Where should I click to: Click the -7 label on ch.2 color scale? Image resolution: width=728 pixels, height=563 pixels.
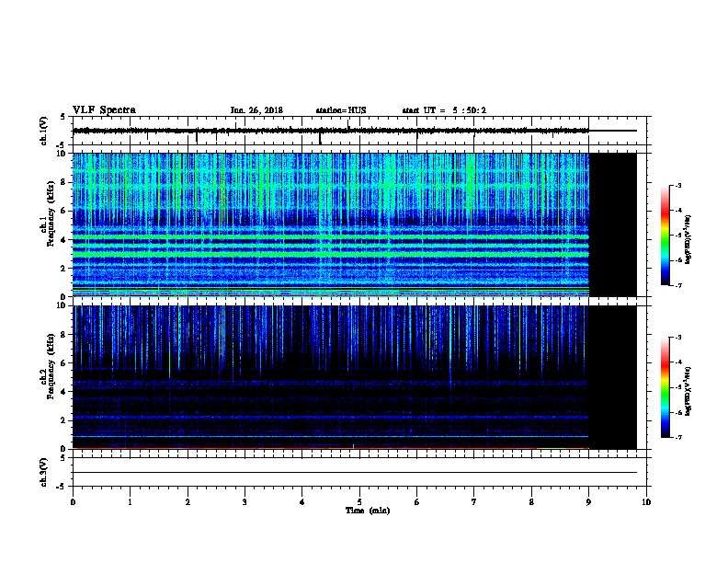[x=678, y=438]
